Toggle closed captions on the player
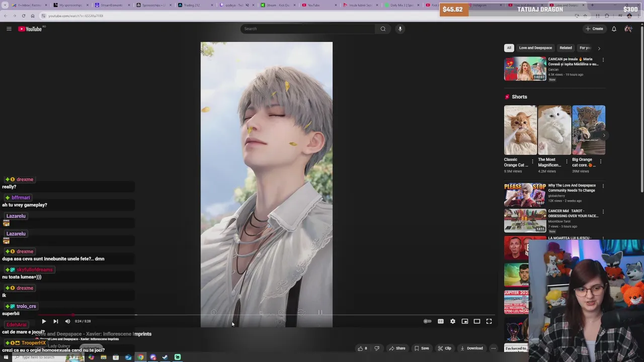This screenshot has width=644, height=362. 440,321
